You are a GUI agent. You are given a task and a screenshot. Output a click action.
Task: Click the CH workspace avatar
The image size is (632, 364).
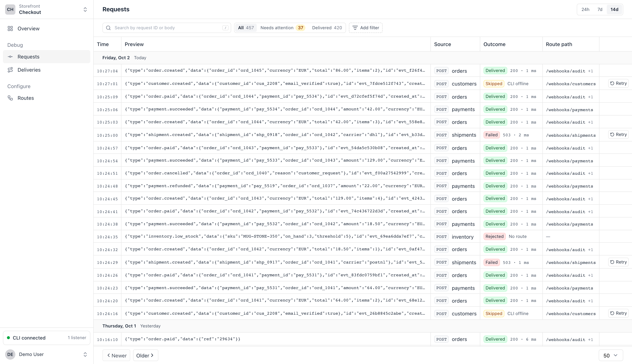pos(10,10)
